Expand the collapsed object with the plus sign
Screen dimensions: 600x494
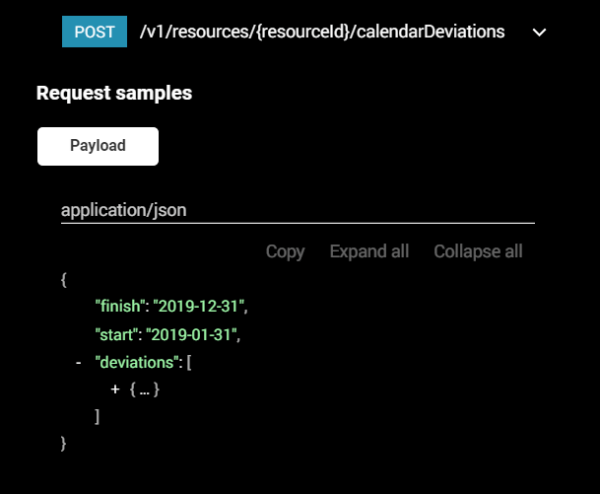click(x=115, y=390)
